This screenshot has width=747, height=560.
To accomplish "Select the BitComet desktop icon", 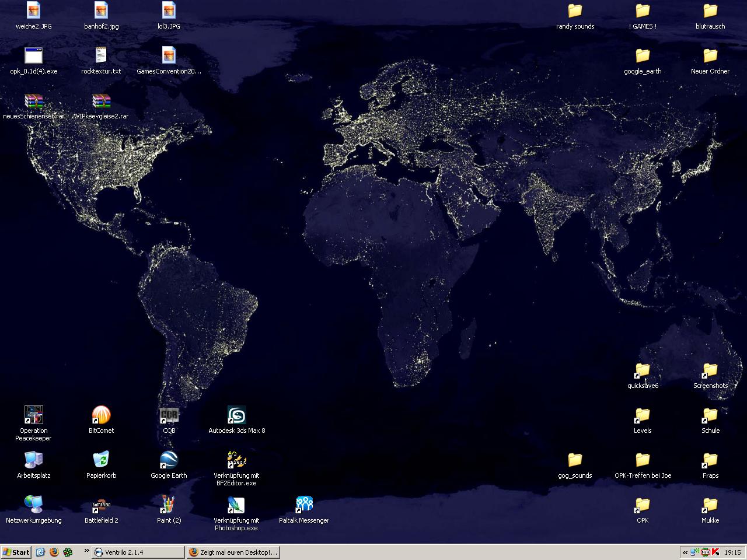I will 101,415.
